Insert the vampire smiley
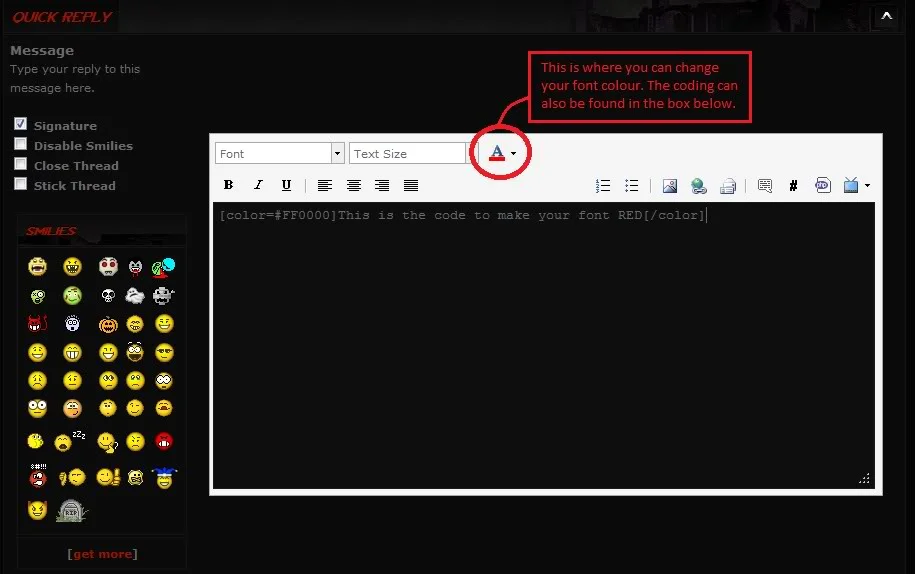Screen dimensions: 915x574 pos(135,267)
